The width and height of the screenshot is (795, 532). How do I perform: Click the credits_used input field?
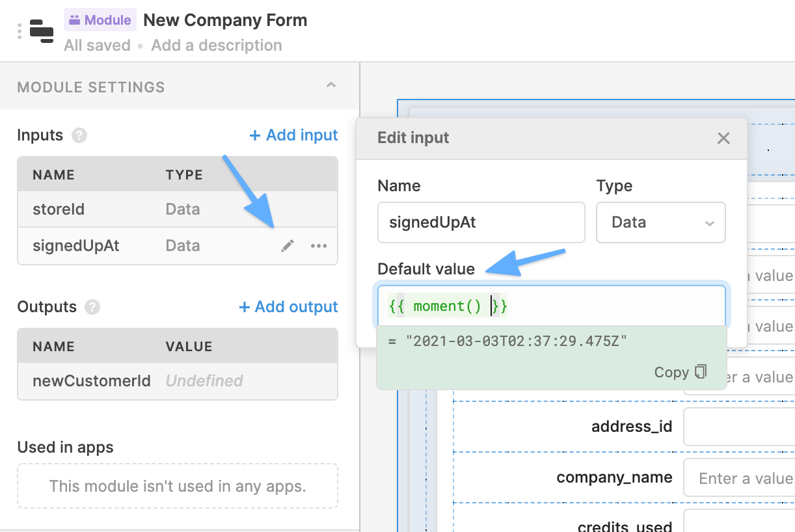pyautogui.click(x=739, y=522)
